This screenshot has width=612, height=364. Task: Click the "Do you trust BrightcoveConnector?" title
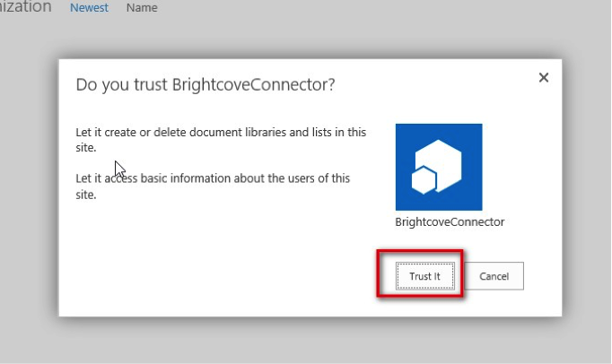coord(205,85)
